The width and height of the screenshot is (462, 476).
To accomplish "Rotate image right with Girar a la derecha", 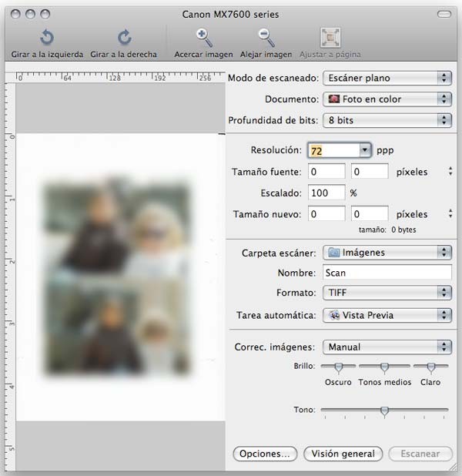I will tap(124, 44).
